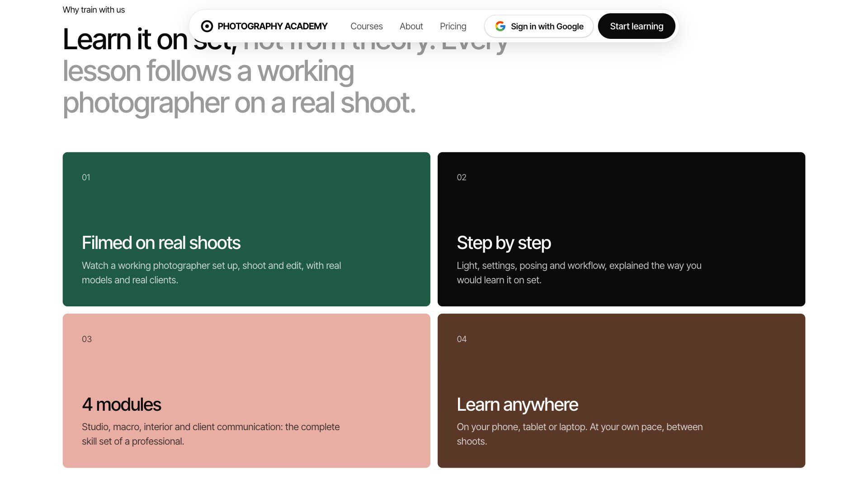The height and width of the screenshot is (488, 868).
Task: Open the Courses menu item
Action: (x=366, y=26)
